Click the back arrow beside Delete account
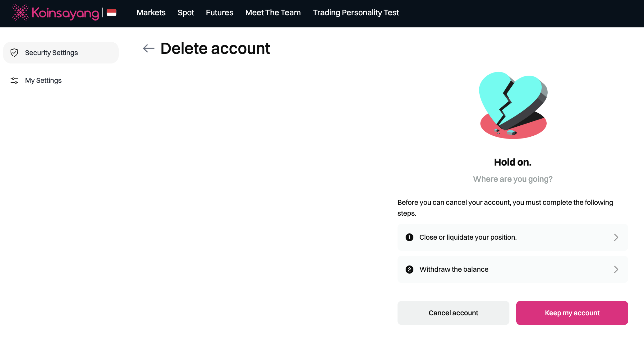This screenshot has width=644, height=338. point(149,49)
